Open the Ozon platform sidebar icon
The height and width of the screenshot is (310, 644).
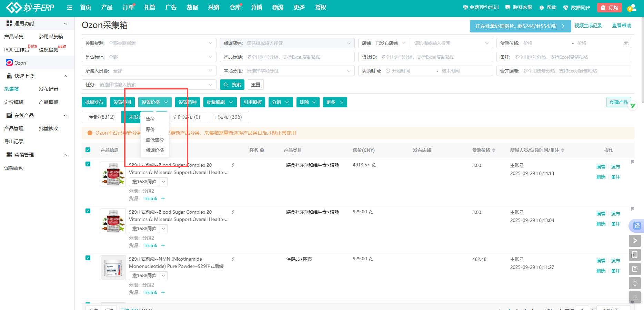(9, 63)
